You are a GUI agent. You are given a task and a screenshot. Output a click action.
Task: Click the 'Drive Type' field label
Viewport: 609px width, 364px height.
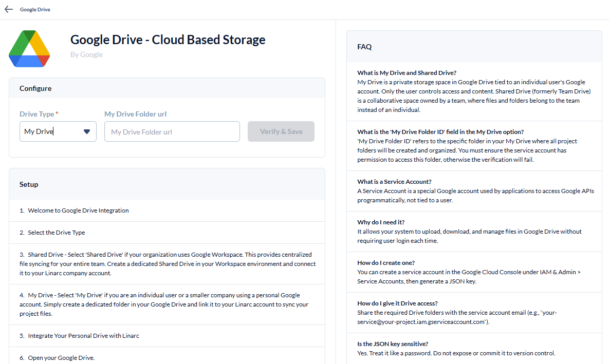[39, 114]
